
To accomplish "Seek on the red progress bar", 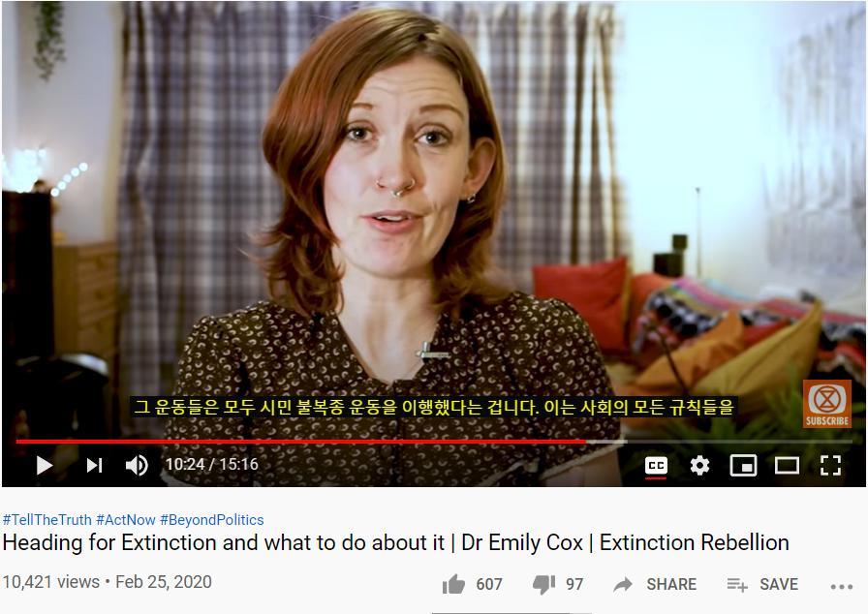I will pyautogui.click(x=433, y=442).
